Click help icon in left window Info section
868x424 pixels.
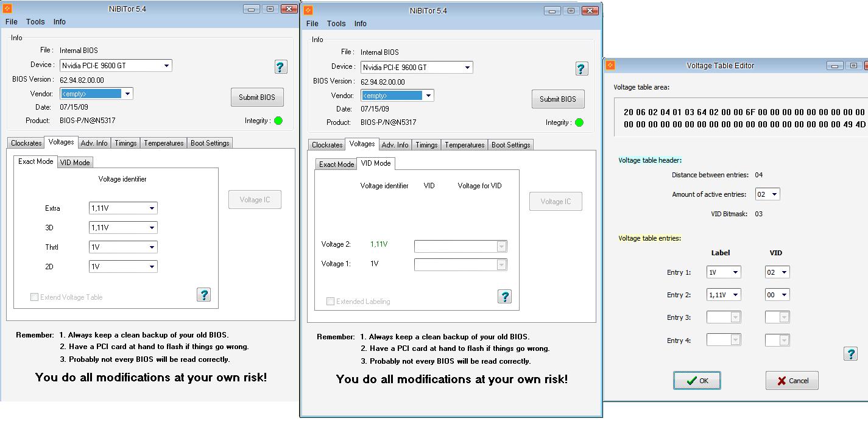[281, 67]
